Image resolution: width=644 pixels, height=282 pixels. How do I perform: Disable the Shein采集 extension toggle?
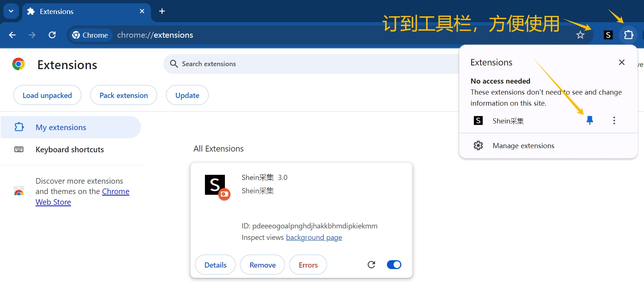click(394, 265)
